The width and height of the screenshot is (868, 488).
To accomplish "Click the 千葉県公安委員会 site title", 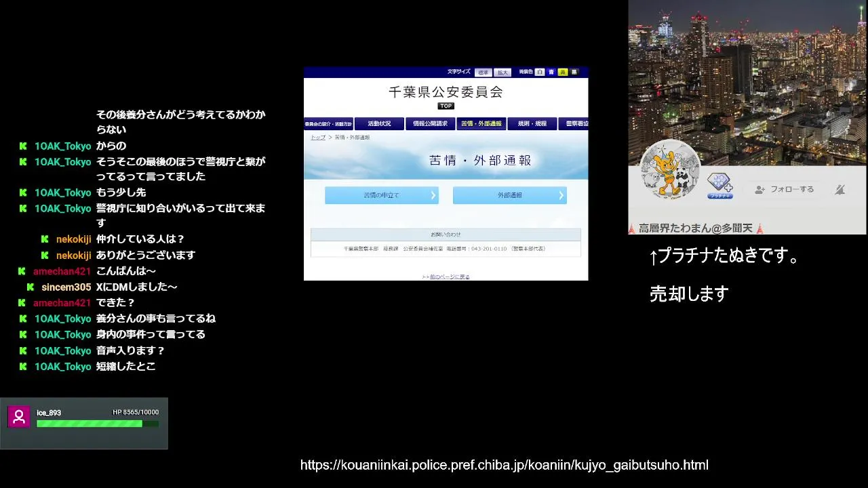I will pyautogui.click(x=446, y=91).
